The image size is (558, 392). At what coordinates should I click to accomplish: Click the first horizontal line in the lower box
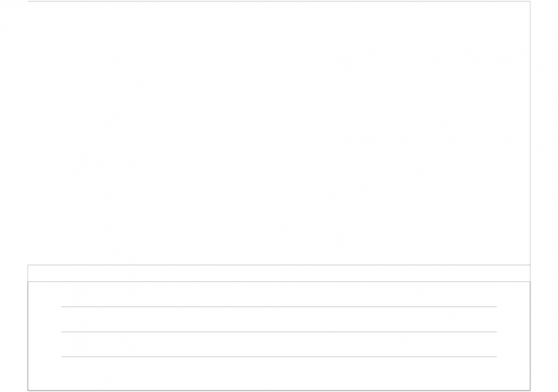279,306
